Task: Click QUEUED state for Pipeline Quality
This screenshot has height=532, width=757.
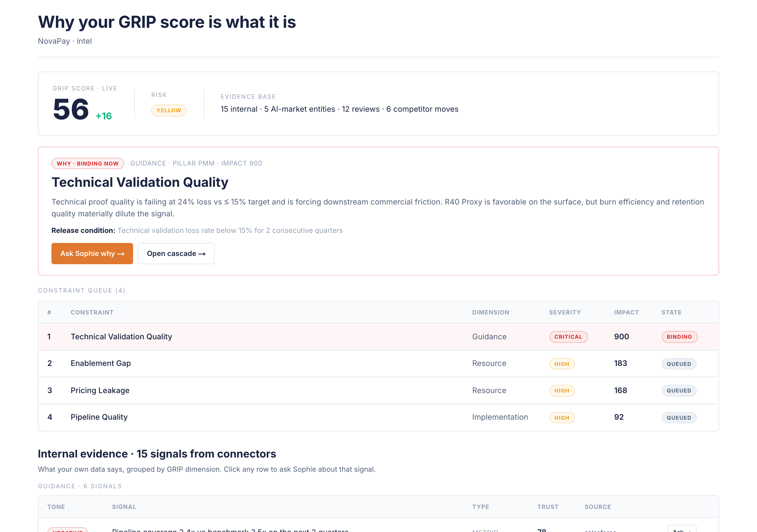Action: point(679,418)
